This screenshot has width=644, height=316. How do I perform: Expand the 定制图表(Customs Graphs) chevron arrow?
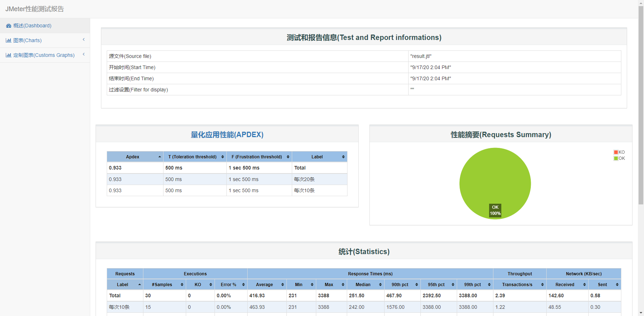click(x=84, y=54)
